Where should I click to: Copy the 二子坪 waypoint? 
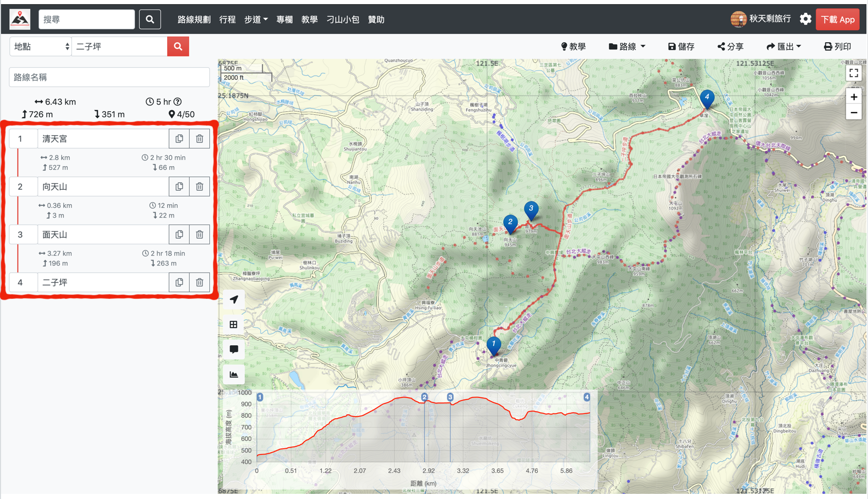179,282
